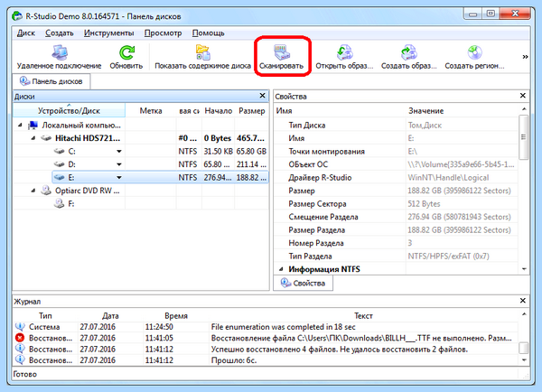Open image via Открыть образ icon
542x392 pixels.
click(344, 57)
